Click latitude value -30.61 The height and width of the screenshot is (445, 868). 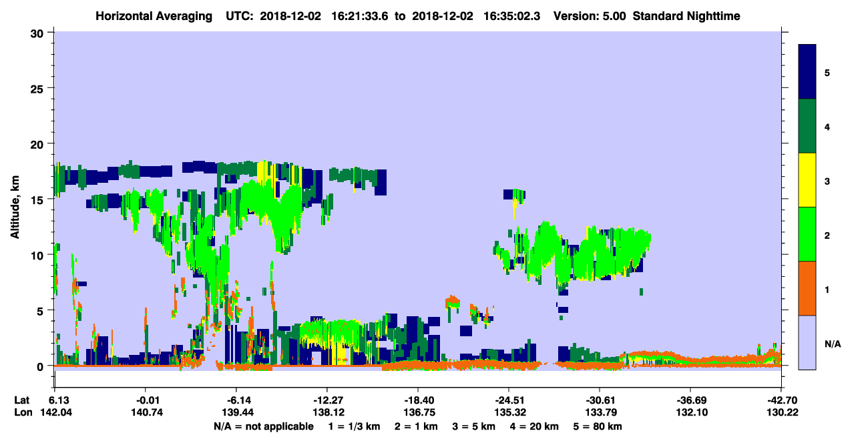coord(600,400)
